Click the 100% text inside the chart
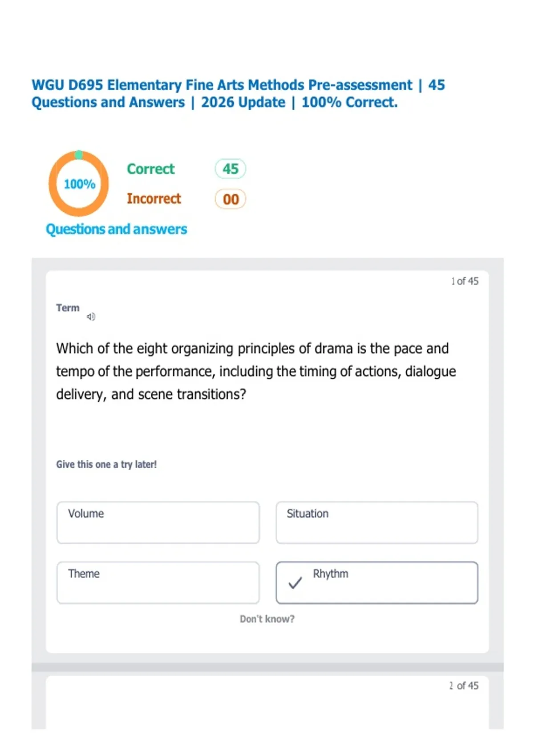Image resolution: width=534 pixels, height=756 pixels. [79, 184]
